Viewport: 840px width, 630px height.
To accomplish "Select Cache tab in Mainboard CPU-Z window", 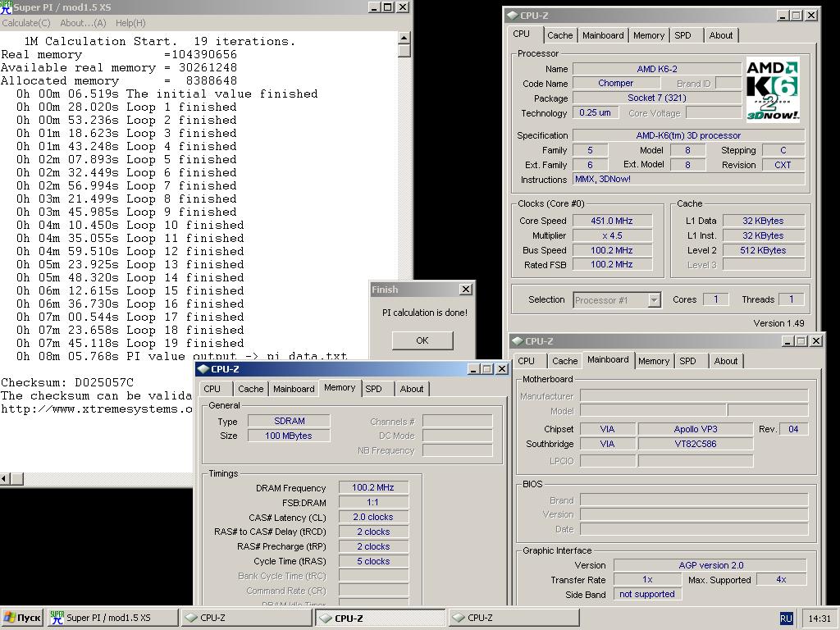I will [564, 361].
